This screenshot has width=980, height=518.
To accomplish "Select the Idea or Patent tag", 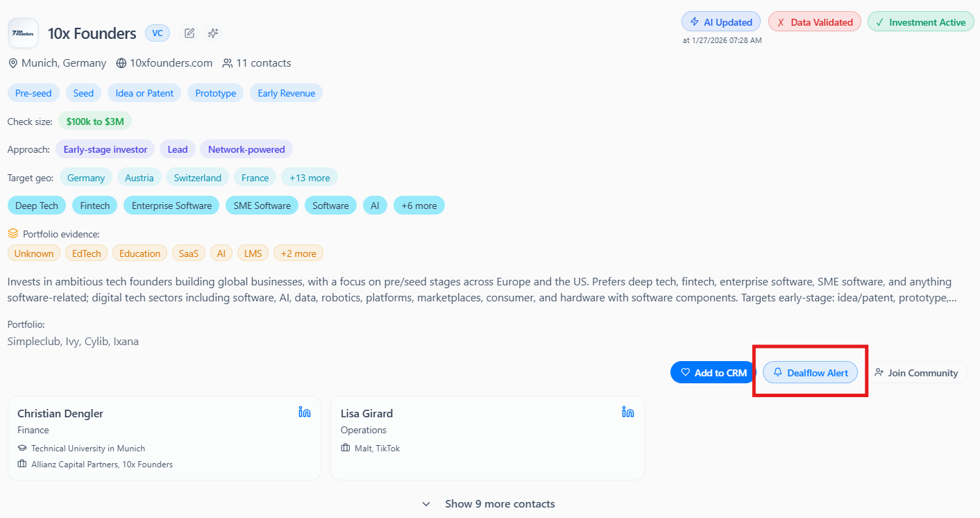I will tap(144, 93).
